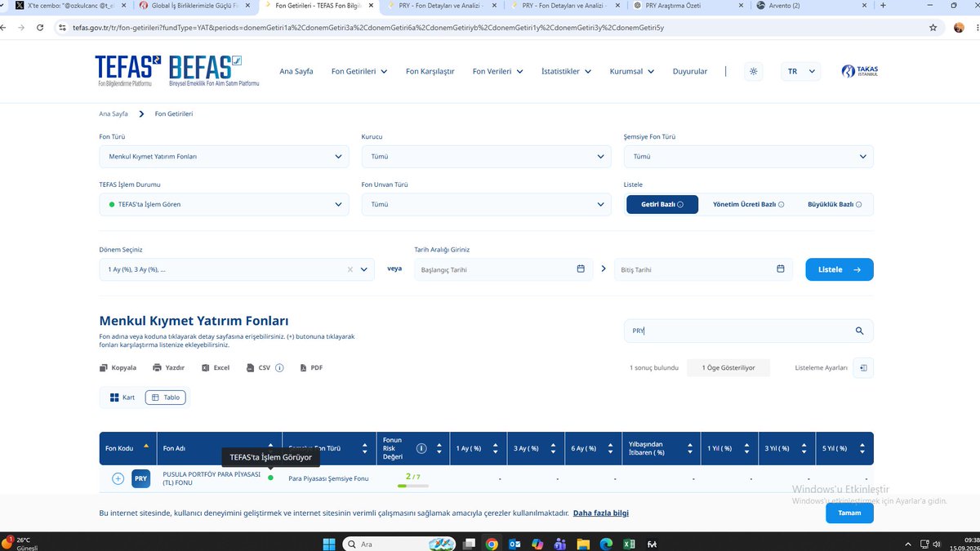Open Fon Unvan Türü dropdown
The image size is (980, 551).
point(486,204)
